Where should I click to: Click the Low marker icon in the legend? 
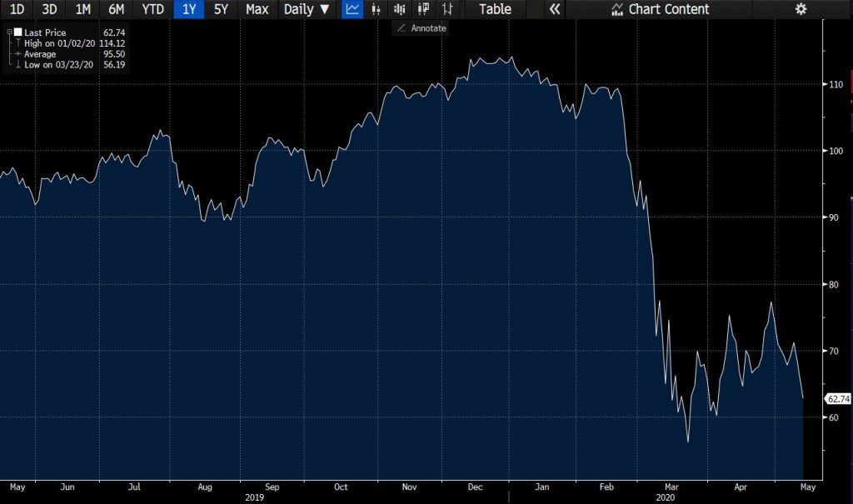(x=18, y=64)
